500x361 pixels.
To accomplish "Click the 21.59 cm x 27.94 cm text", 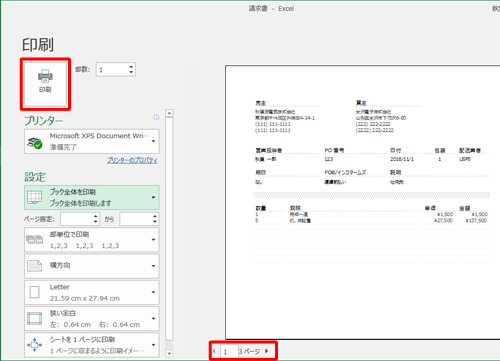I will (85, 298).
